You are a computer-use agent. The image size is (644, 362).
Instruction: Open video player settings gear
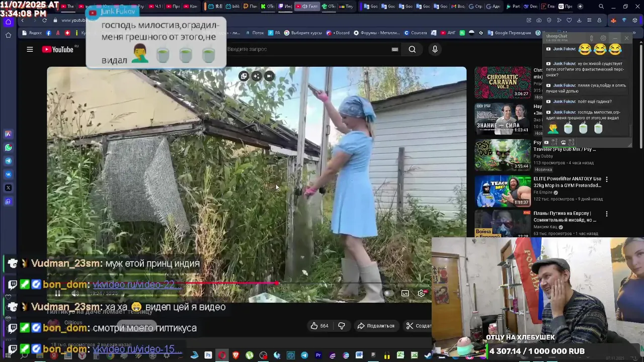click(422, 293)
